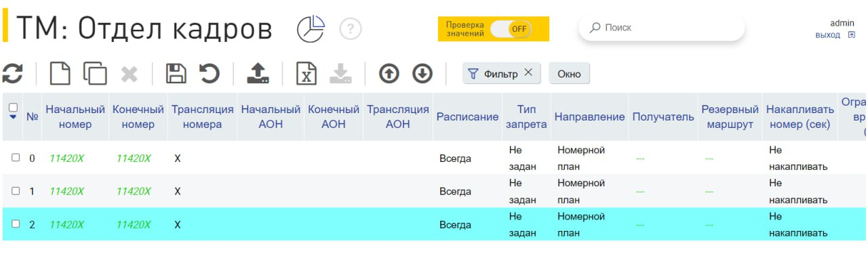Viewport: 868px width, 258px height.
Task: Select Начальный номер 11420X in row 2
Action: click(x=66, y=225)
